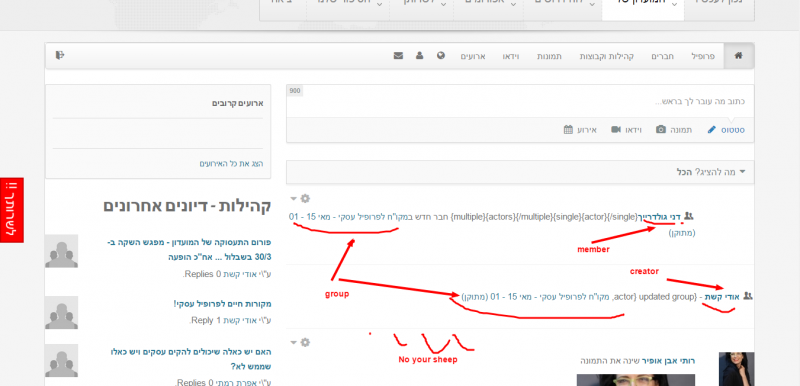Select the סטטוס pencil icon

click(x=712, y=130)
